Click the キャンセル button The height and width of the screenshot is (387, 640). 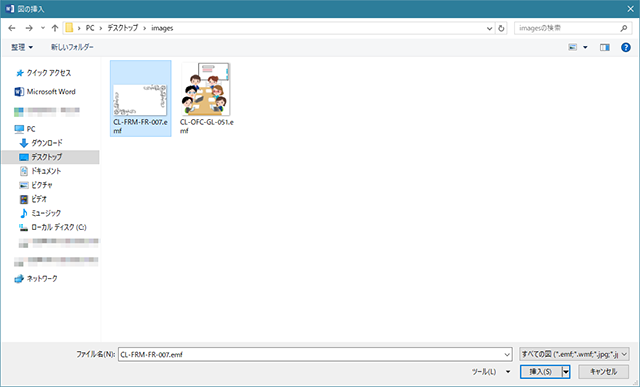pos(603,372)
